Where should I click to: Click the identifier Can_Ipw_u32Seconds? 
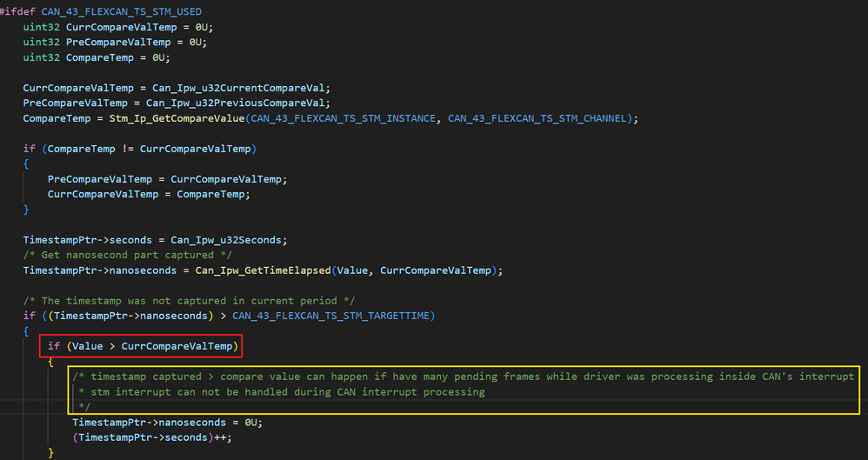click(x=227, y=240)
